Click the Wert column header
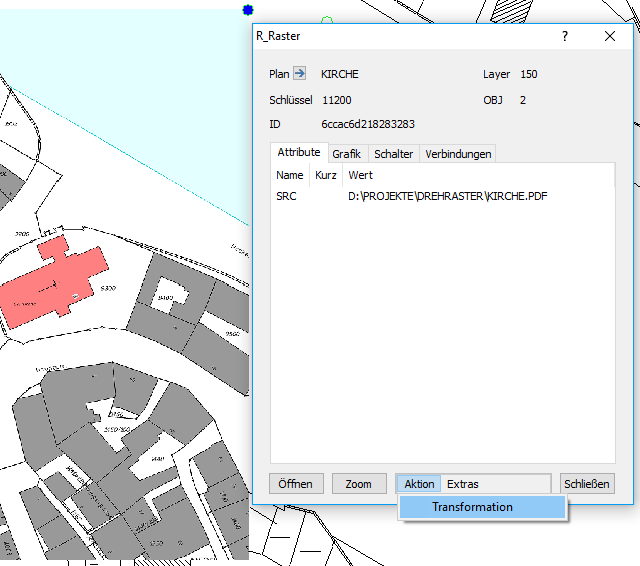Screen dimensions: 640x566 click(360, 175)
